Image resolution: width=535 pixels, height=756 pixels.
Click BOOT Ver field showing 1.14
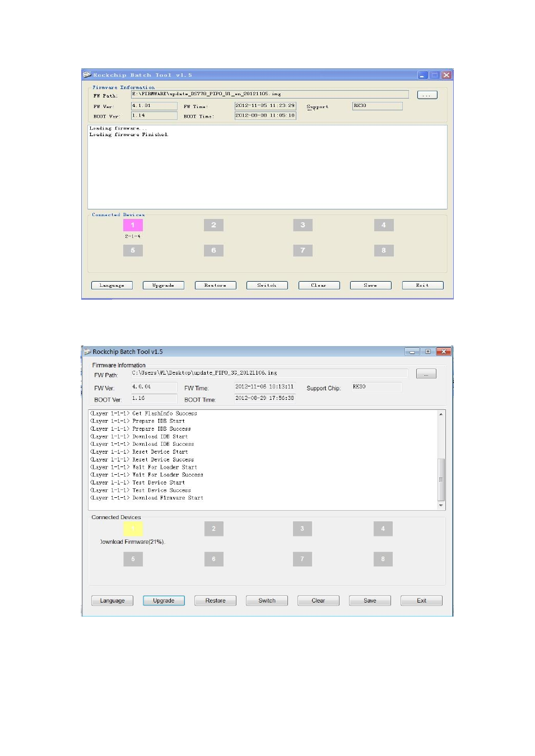pos(154,115)
